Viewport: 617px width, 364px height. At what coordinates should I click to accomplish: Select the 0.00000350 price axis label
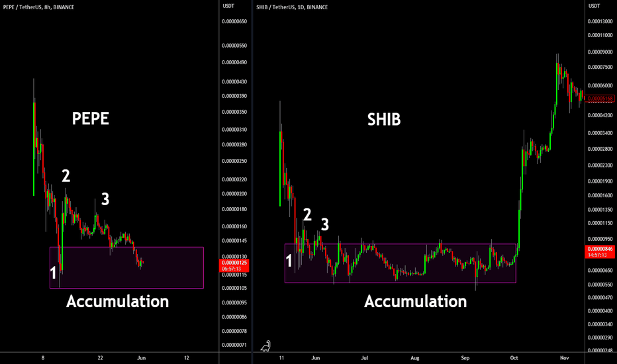pyautogui.click(x=234, y=112)
